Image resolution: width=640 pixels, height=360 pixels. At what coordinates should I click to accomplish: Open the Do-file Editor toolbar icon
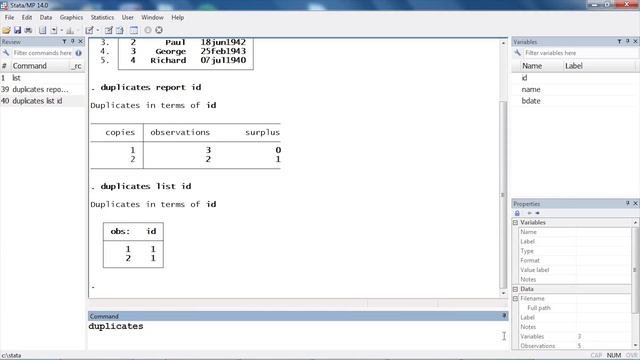pyautogui.click(x=89, y=30)
